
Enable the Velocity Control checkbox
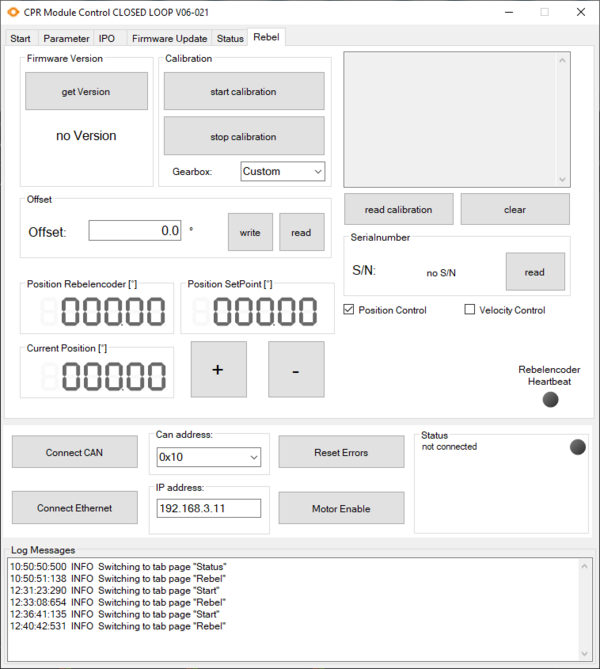coord(470,310)
